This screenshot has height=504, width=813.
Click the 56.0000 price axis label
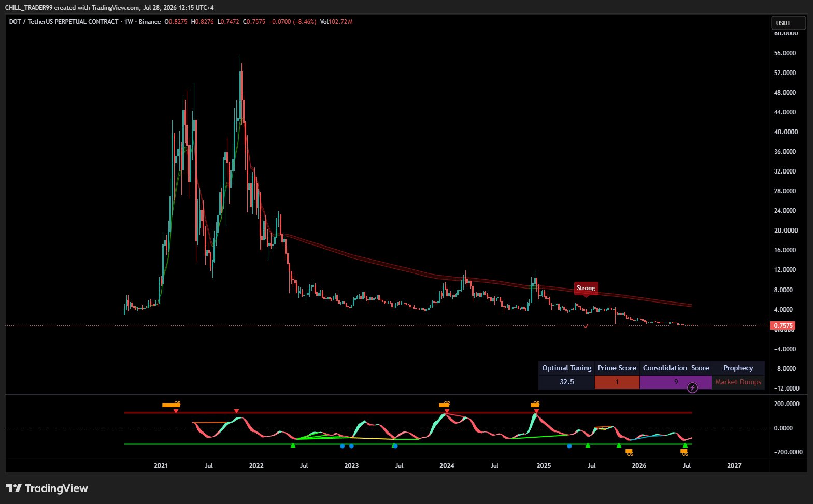click(785, 53)
